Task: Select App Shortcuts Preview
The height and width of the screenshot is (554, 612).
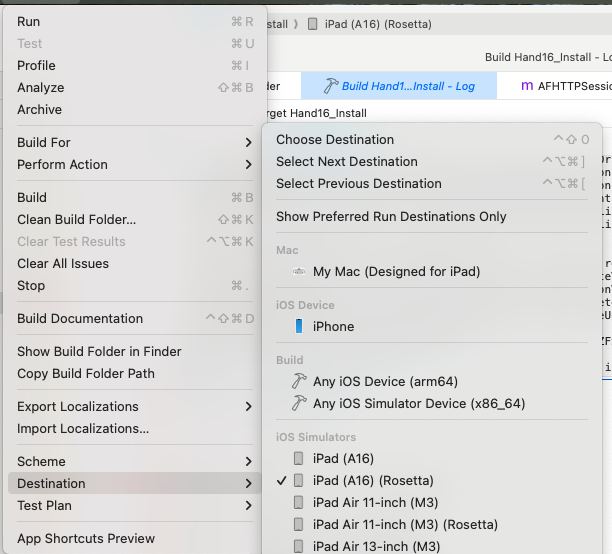Action: coord(135,538)
